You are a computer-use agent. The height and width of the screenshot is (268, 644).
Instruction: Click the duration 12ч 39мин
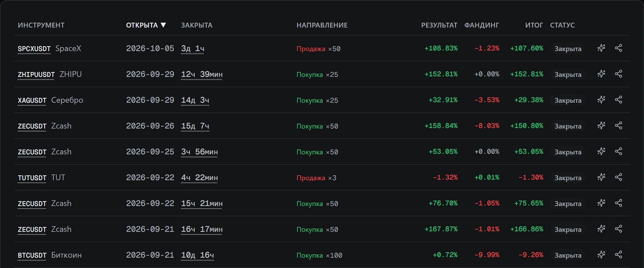click(202, 75)
